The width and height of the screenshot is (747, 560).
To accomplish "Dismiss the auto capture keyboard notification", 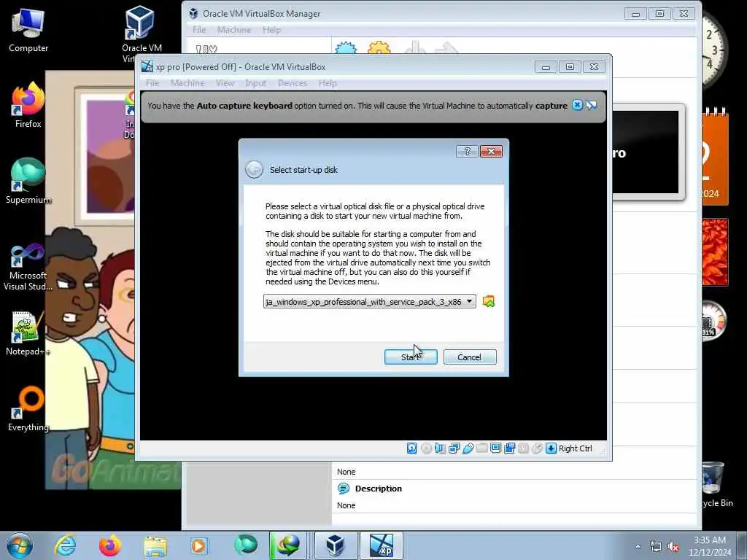I will (x=577, y=105).
